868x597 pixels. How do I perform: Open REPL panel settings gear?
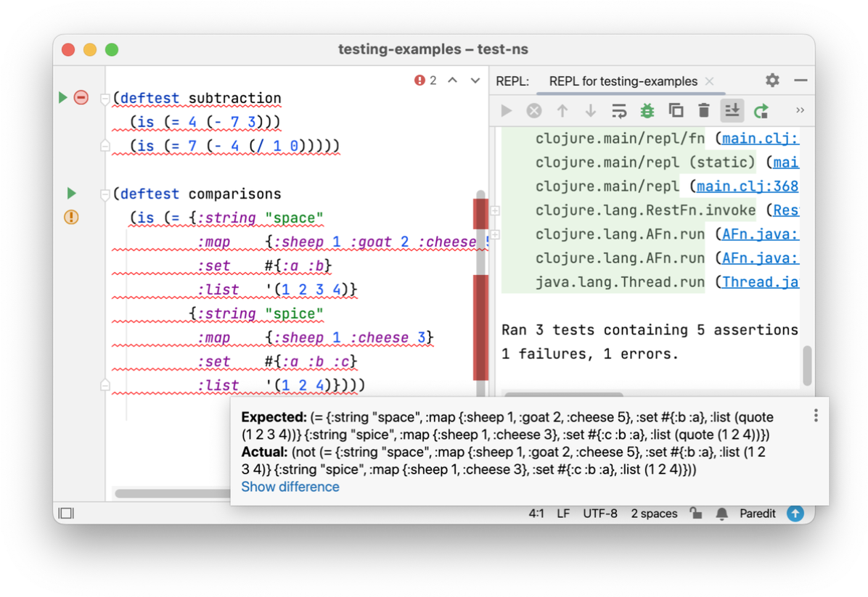coord(772,81)
